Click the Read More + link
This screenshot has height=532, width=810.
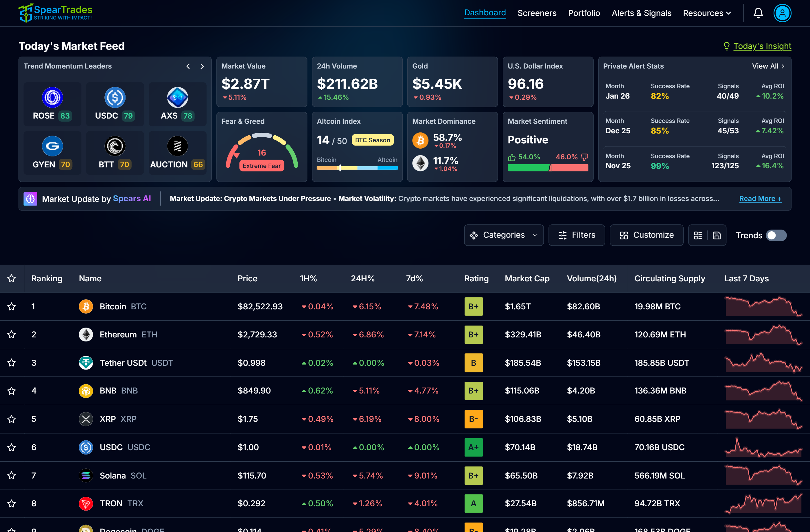point(760,199)
